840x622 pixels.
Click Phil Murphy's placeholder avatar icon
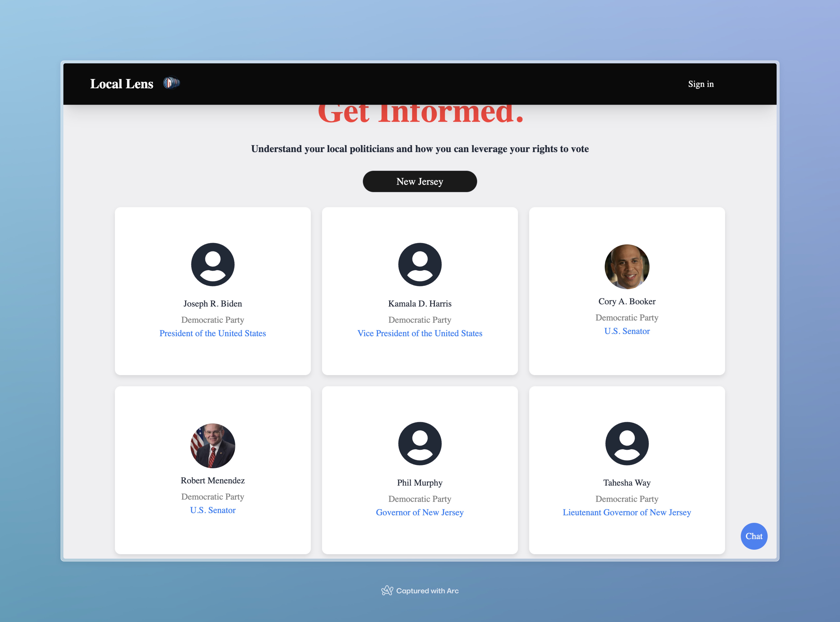tap(420, 443)
